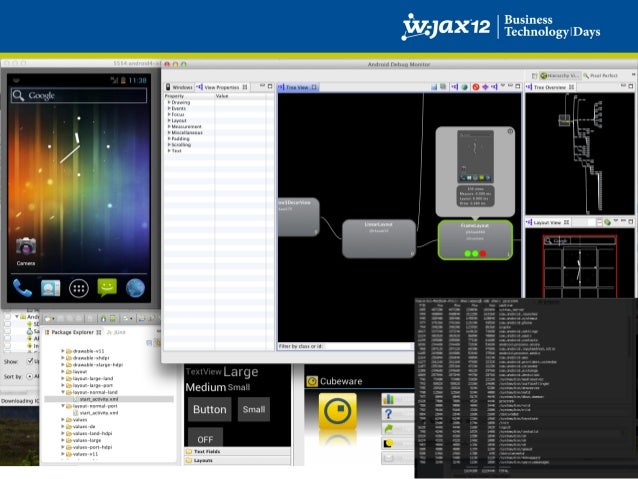Collapse the layout-normal-land folder
Viewport: 638px width, 479px height.
click(x=63, y=392)
